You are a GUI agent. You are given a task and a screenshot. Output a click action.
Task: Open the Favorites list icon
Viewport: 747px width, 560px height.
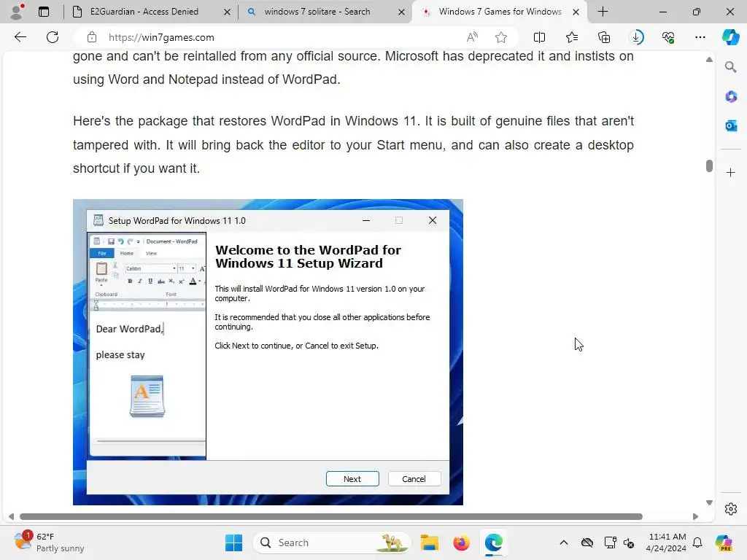click(x=572, y=37)
